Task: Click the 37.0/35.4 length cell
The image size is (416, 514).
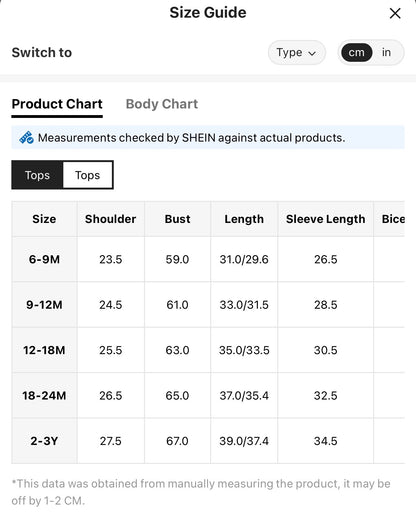Action: [x=244, y=396]
